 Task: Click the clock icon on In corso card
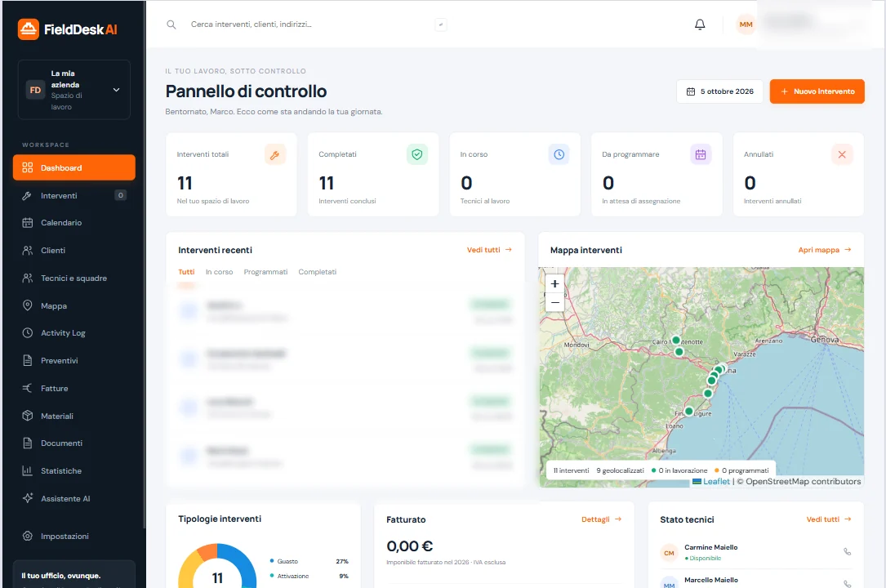click(559, 155)
